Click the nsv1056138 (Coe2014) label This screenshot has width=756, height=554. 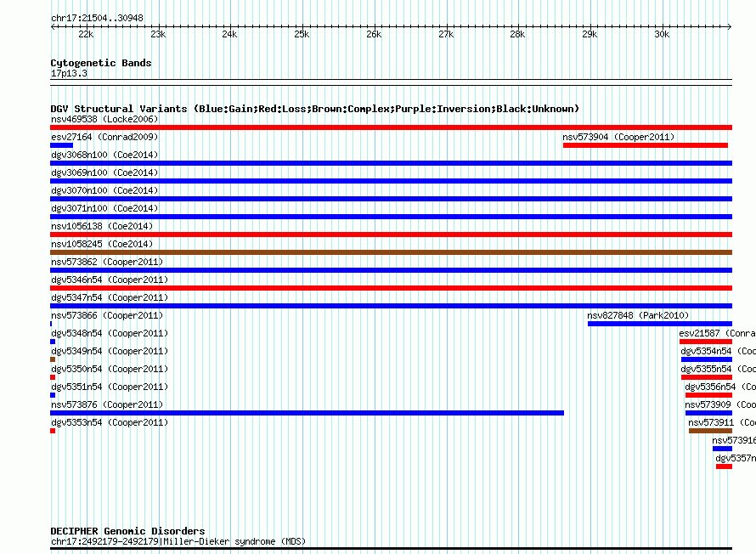tap(102, 226)
